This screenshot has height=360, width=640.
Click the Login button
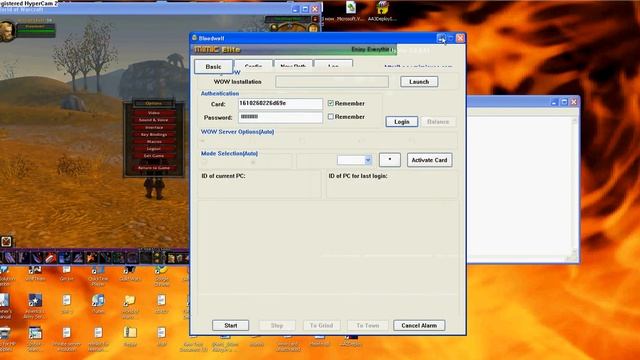pyautogui.click(x=402, y=122)
